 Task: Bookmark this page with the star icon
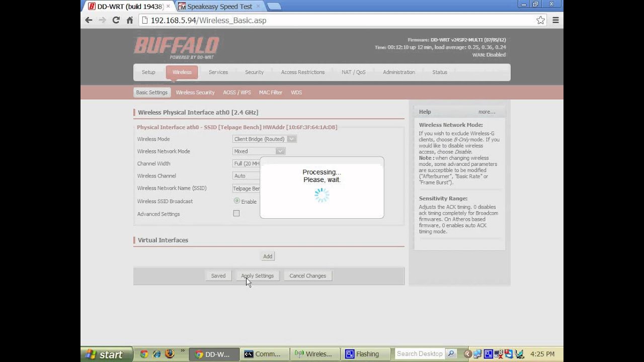pos(540,20)
